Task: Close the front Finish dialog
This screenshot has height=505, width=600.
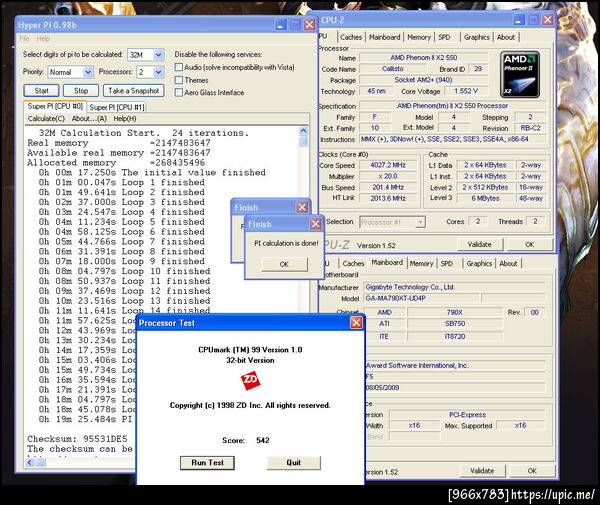Action: pyautogui.click(x=315, y=224)
